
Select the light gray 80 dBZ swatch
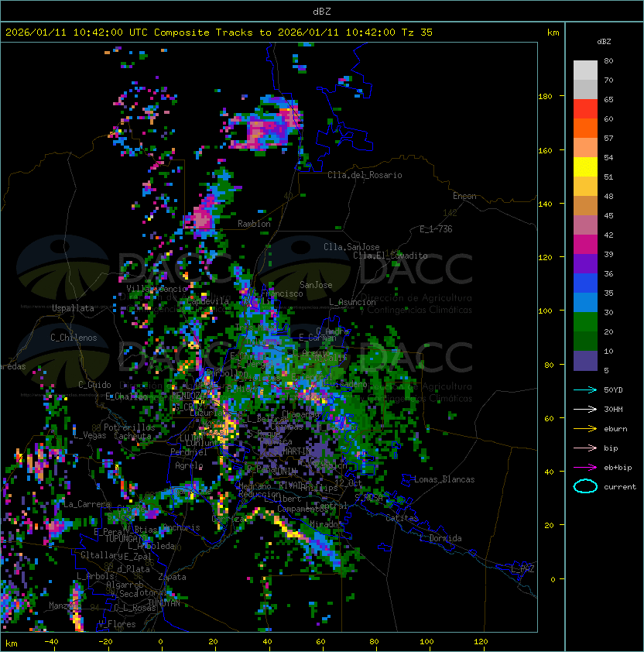(x=585, y=70)
